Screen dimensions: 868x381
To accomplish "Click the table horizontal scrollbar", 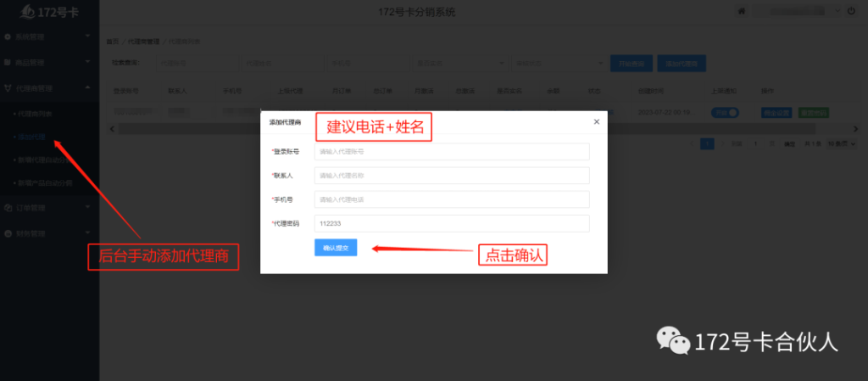I will click(467, 128).
